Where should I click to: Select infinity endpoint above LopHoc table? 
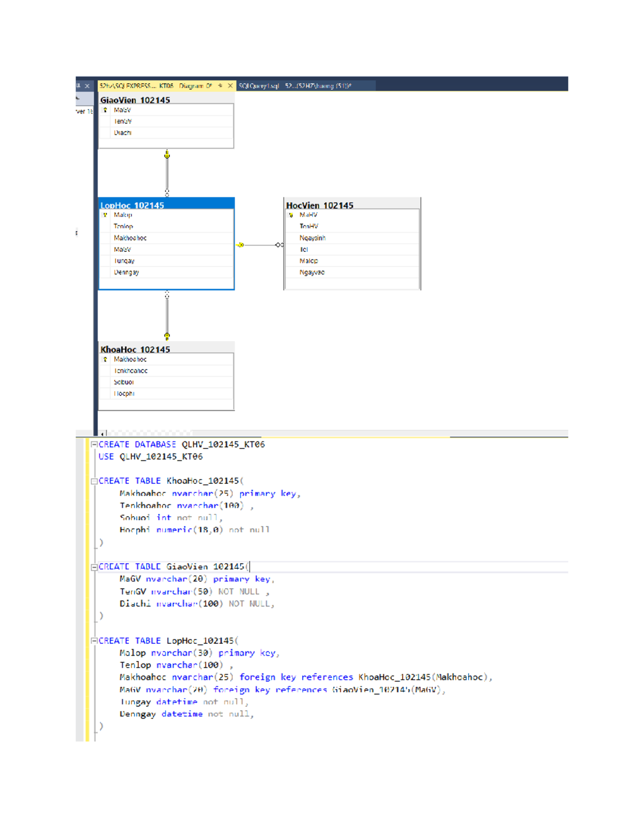(x=167, y=192)
